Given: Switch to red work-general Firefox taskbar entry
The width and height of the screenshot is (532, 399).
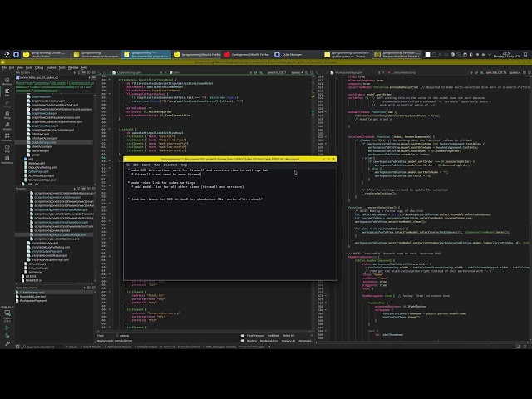Looking at the screenshot, I should click(x=247, y=54).
